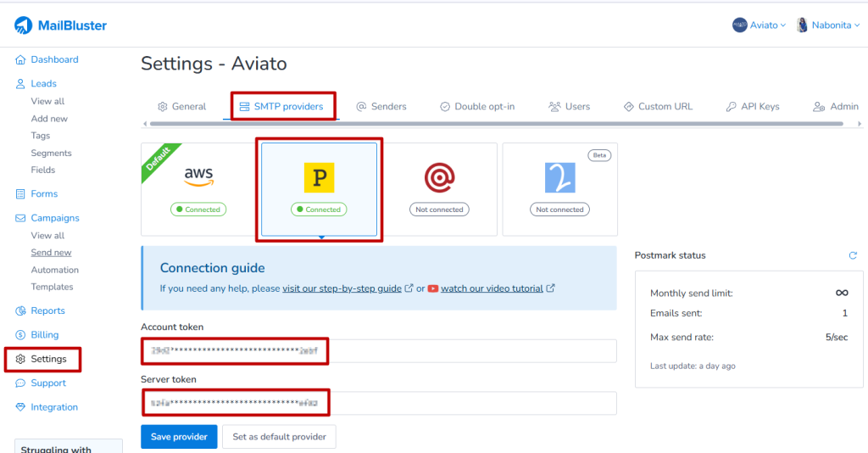Click the Leads person icon

[20, 84]
